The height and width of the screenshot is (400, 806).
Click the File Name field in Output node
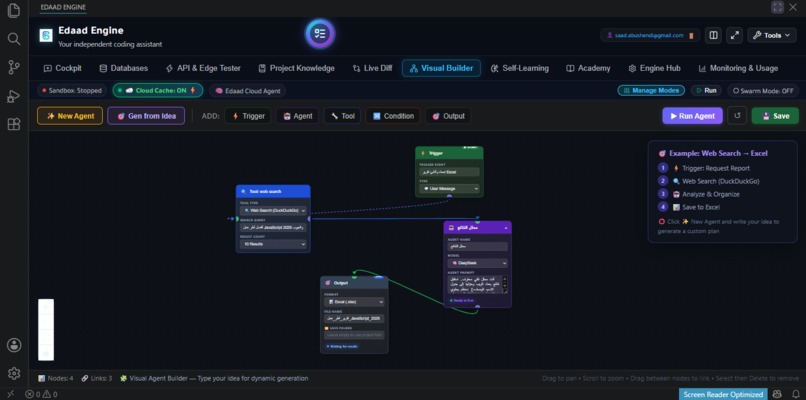(x=354, y=319)
